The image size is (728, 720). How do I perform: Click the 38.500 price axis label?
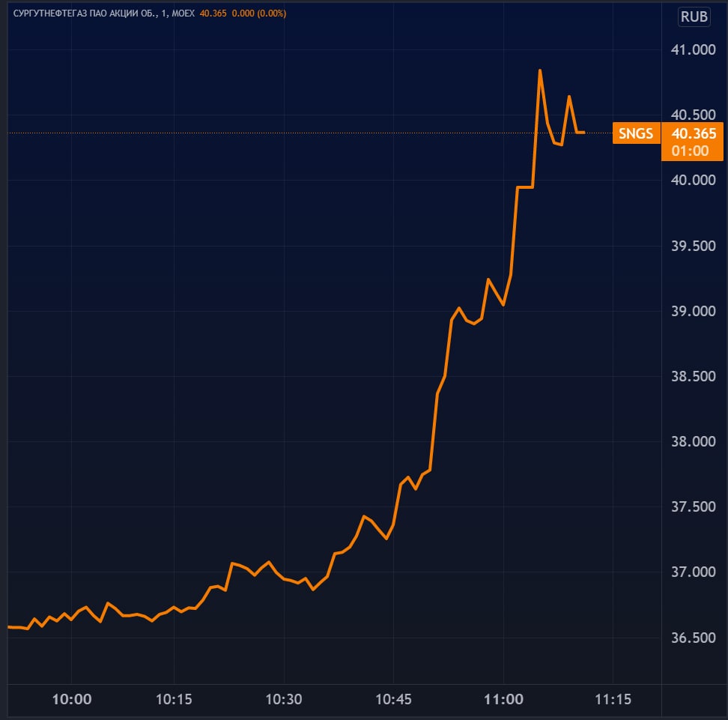pyautogui.click(x=694, y=376)
